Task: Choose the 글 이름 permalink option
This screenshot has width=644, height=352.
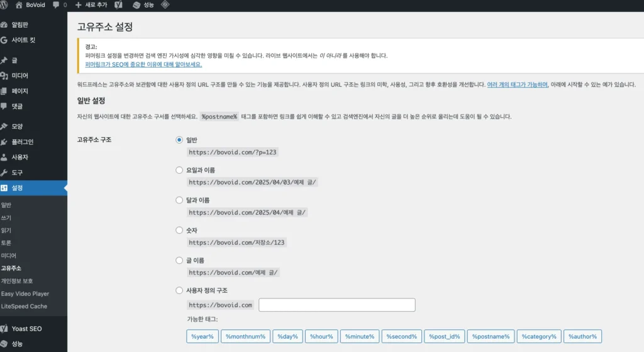Action: 179,260
